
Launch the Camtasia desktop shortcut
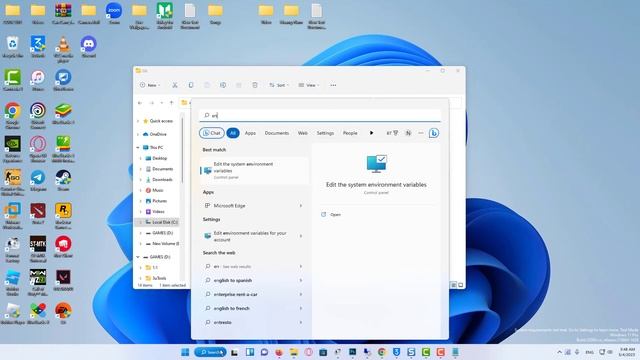pos(13,80)
